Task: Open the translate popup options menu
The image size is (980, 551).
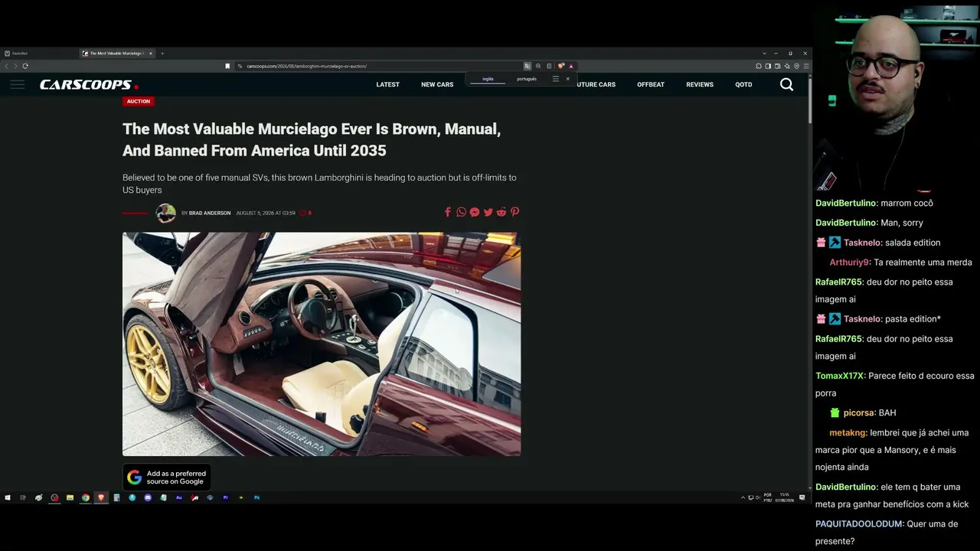Action: pos(556,79)
